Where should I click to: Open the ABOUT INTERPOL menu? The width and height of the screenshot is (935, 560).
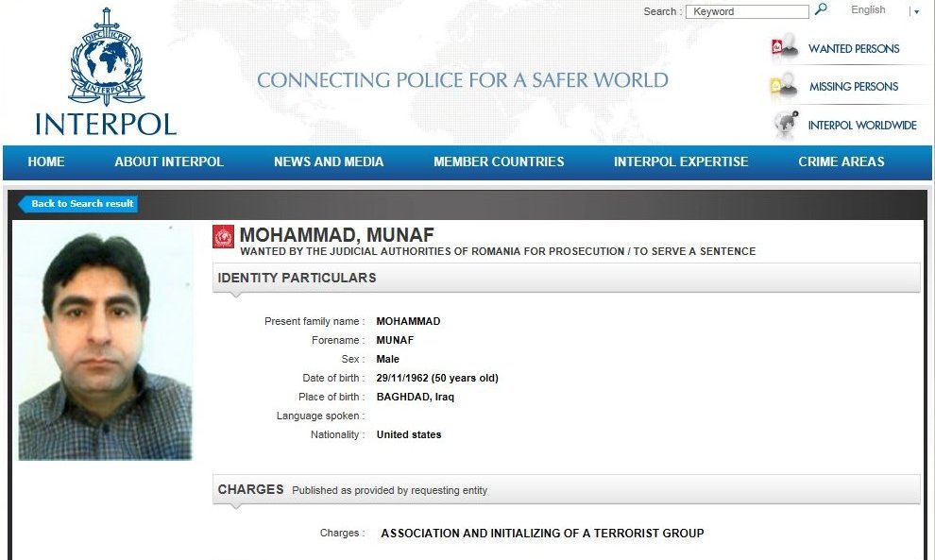click(x=169, y=161)
